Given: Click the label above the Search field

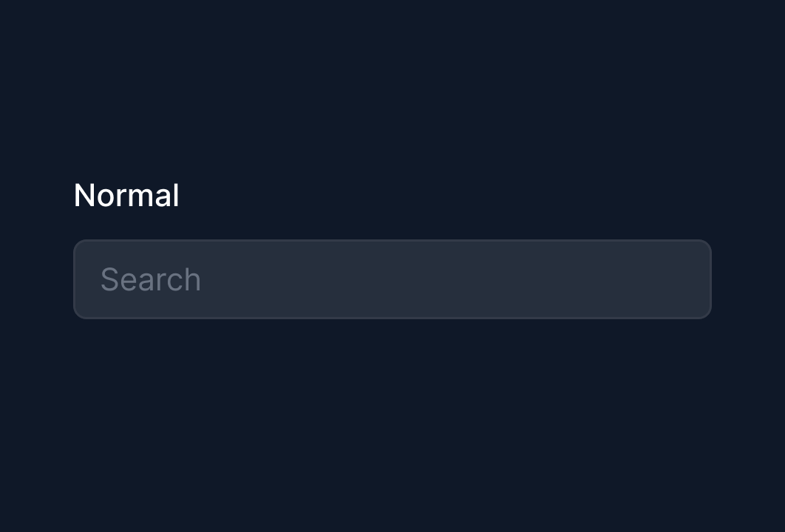Looking at the screenshot, I should 126,196.
